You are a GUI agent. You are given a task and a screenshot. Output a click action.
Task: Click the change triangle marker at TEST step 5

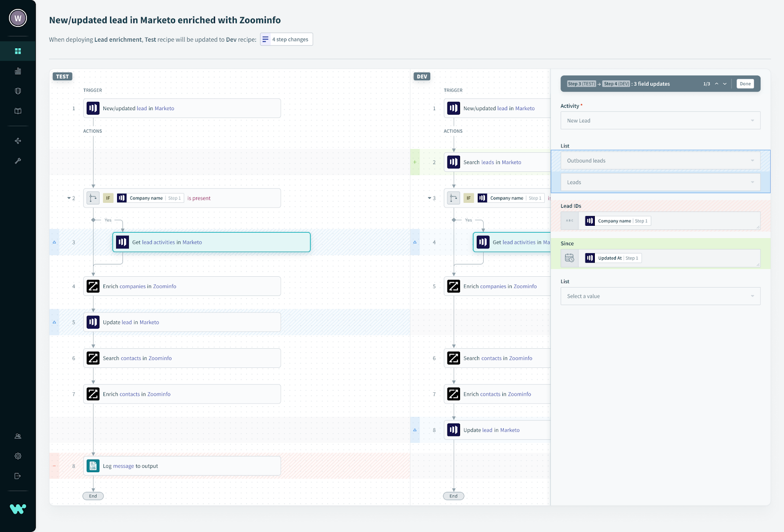[54, 322]
